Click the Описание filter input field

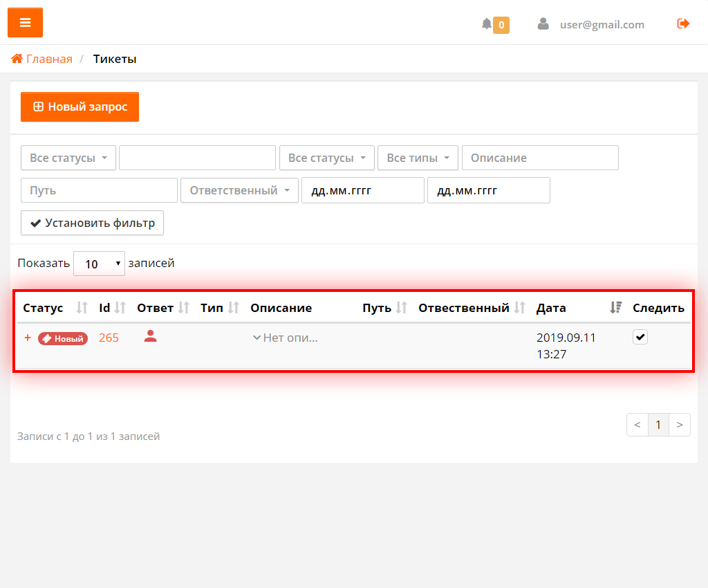[539, 158]
